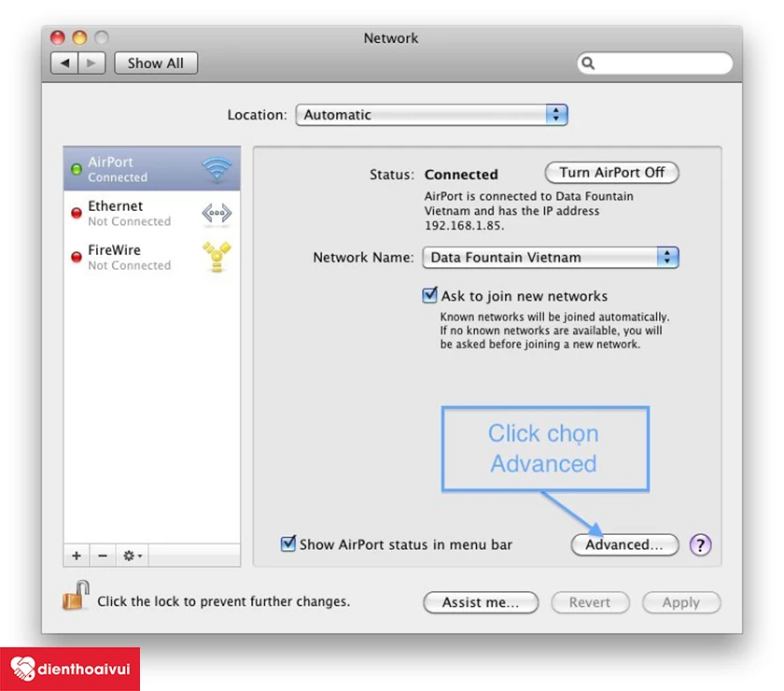Select the Ethernet service entry
Screen dimensions: 784x691
coord(151,213)
